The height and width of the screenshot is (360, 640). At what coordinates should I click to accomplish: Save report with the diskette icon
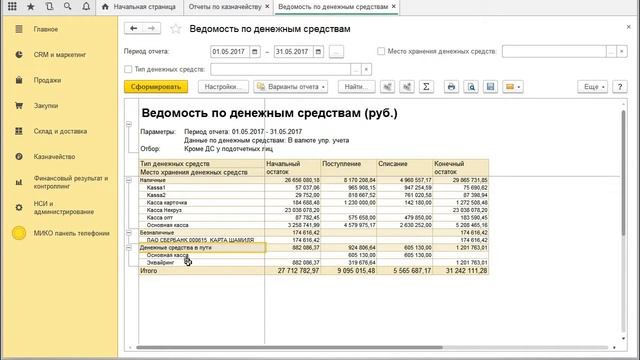pos(491,87)
